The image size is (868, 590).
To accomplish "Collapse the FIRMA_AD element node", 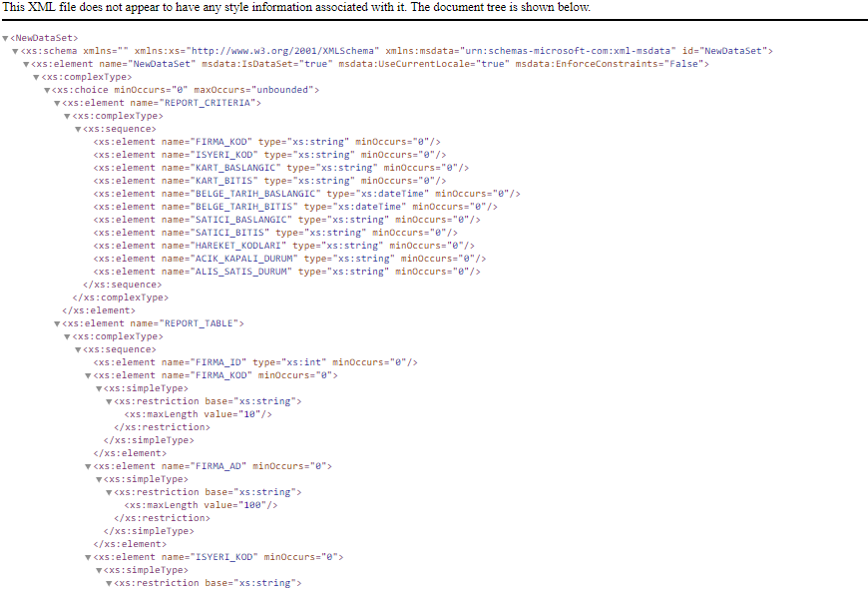I will point(88,466).
